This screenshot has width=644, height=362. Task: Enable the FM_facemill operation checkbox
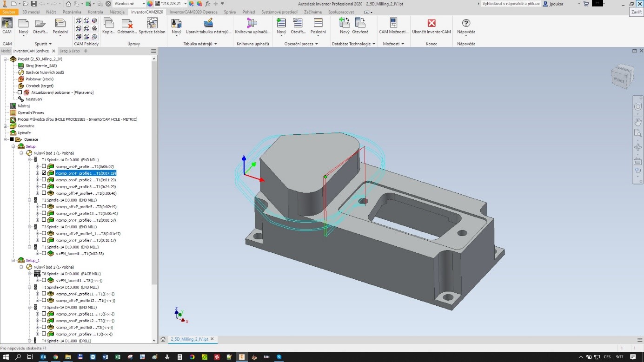[44, 254]
